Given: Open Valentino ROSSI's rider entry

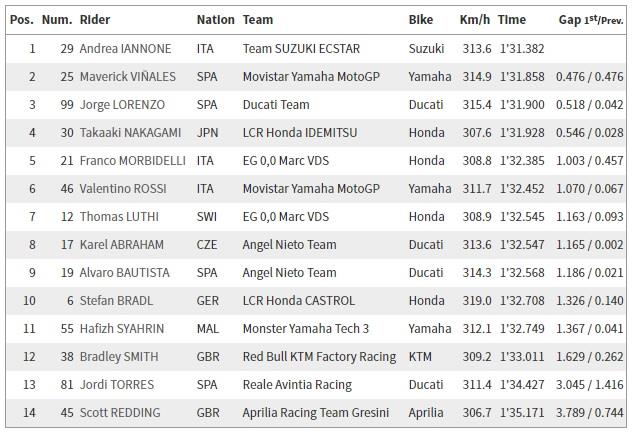Looking at the screenshot, I should pos(125,188).
